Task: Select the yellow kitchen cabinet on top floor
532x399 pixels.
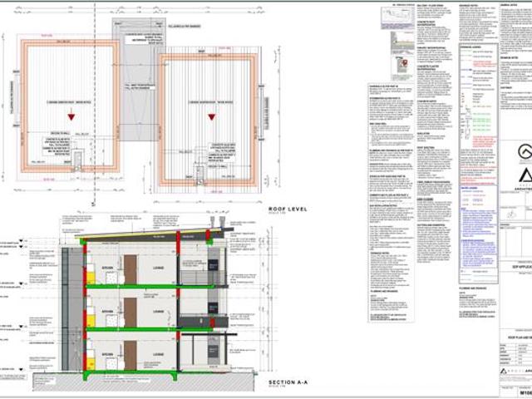Action: [91, 277]
